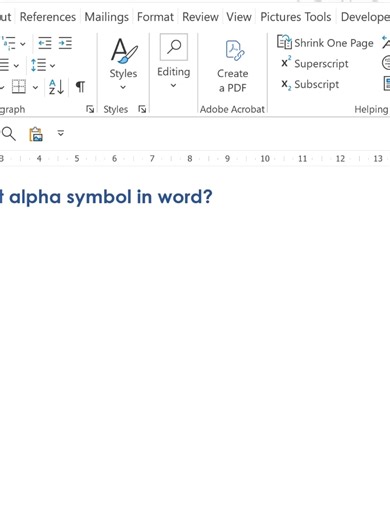The height and width of the screenshot is (520, 390).
Task: Click the Line and Paragraph Spacing icon
Action: 38,65
